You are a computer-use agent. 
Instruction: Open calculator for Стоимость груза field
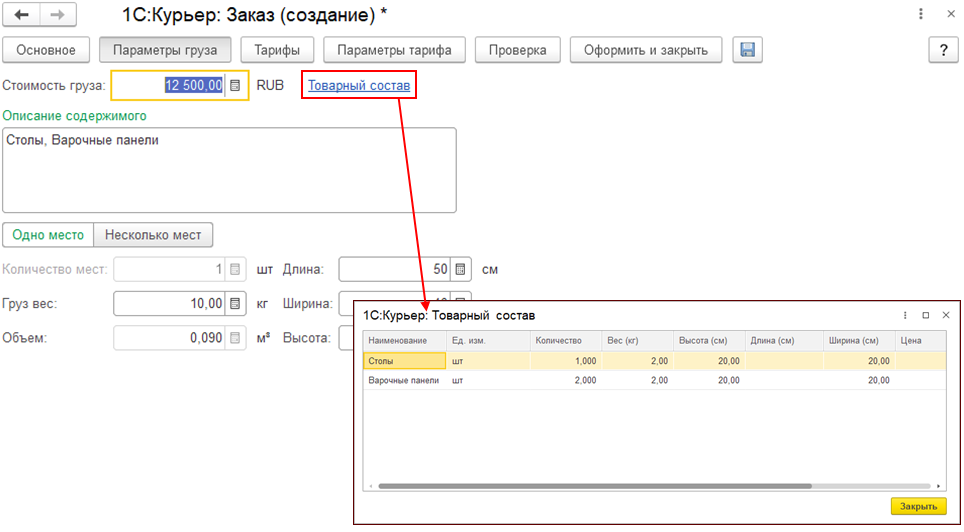click(235, 85)
